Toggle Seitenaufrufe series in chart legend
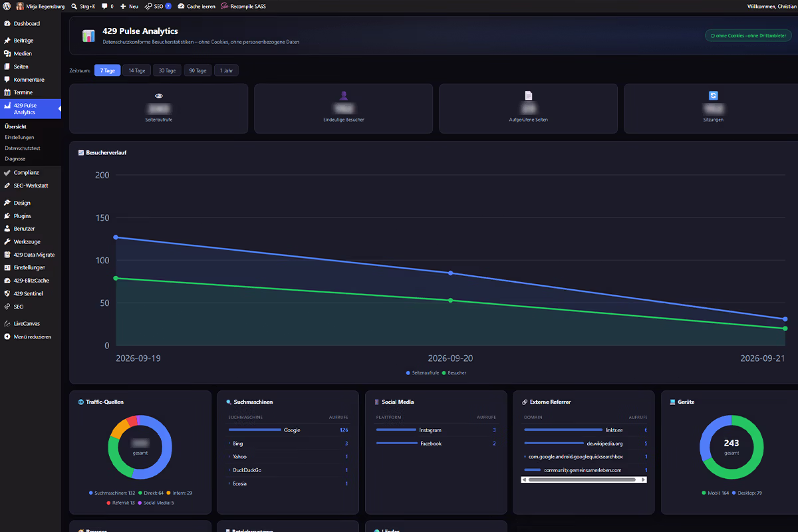Screen dimensions: 798x532 [422, 373]
